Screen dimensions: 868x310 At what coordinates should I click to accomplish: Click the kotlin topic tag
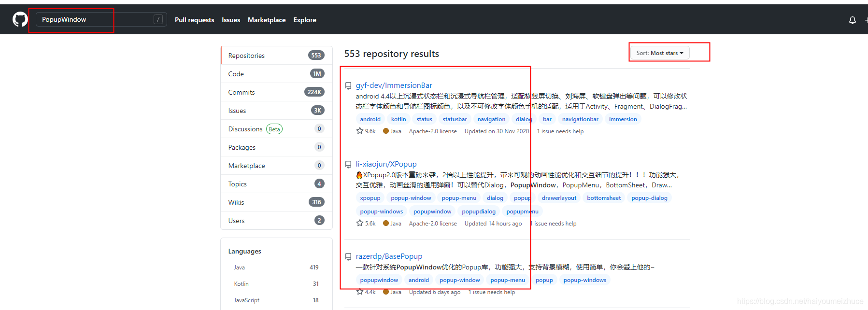pos(398,119)
